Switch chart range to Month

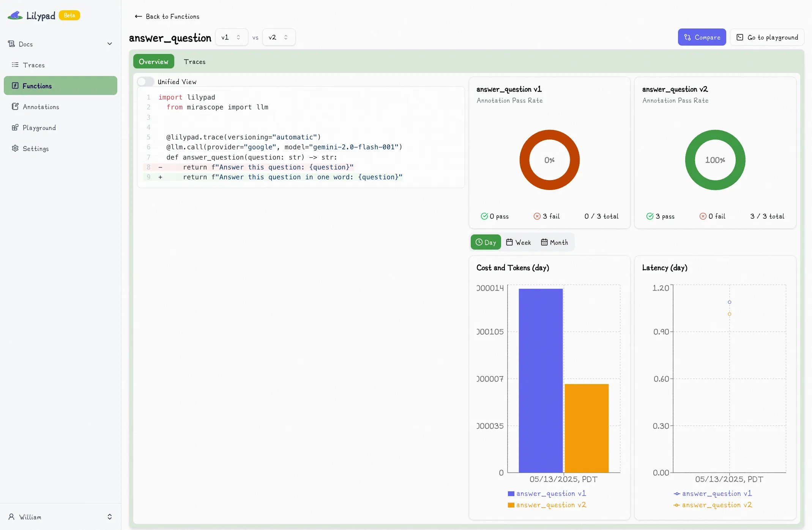click(x=555, y=242)
